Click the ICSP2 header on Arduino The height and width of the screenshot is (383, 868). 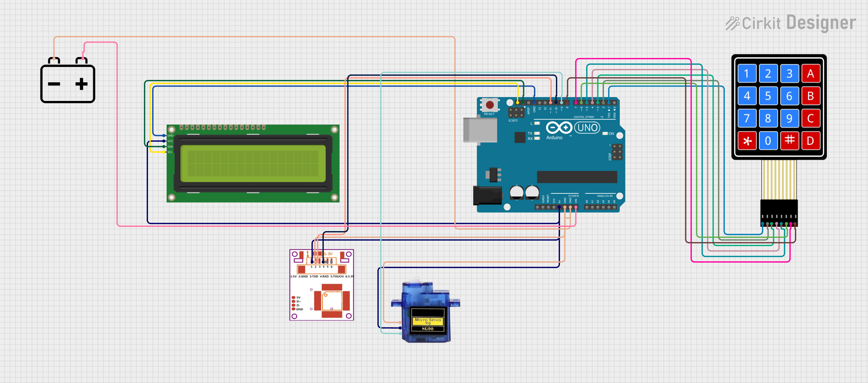point(516,113)
